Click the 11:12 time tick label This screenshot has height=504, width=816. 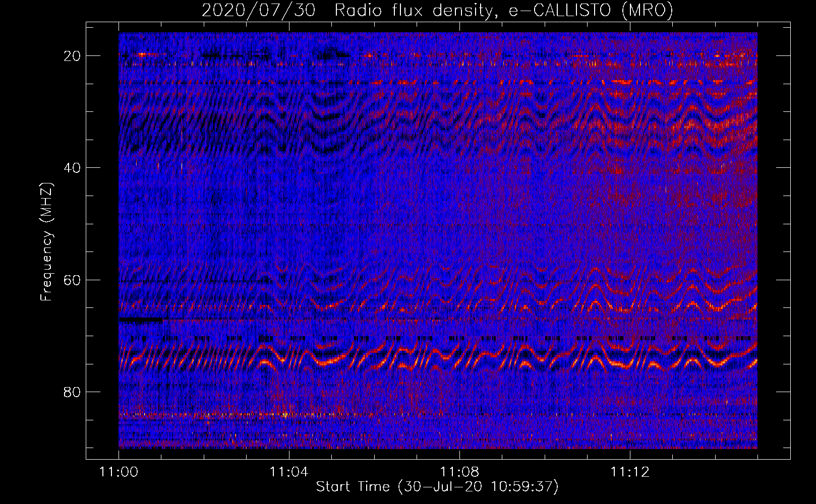pyautogui.click(x=630, y=472)
